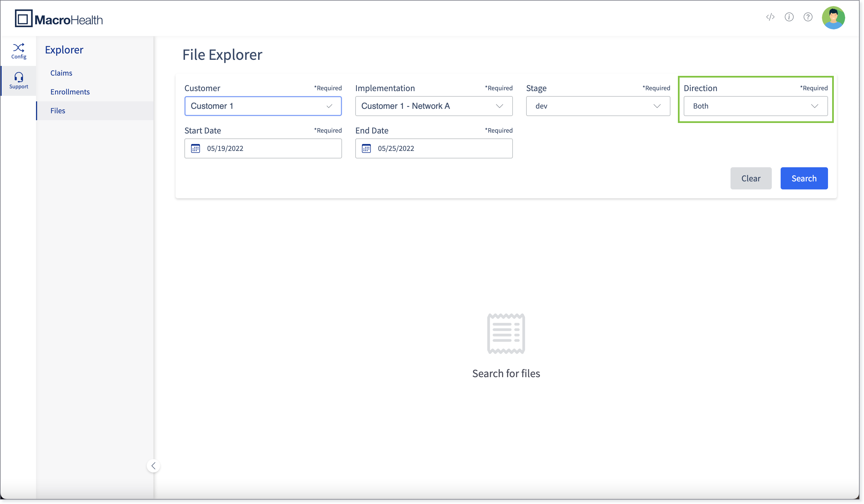Viewport: 864px width, 504px height.
Task: Open the info circle icon
Action: (789, 17)
